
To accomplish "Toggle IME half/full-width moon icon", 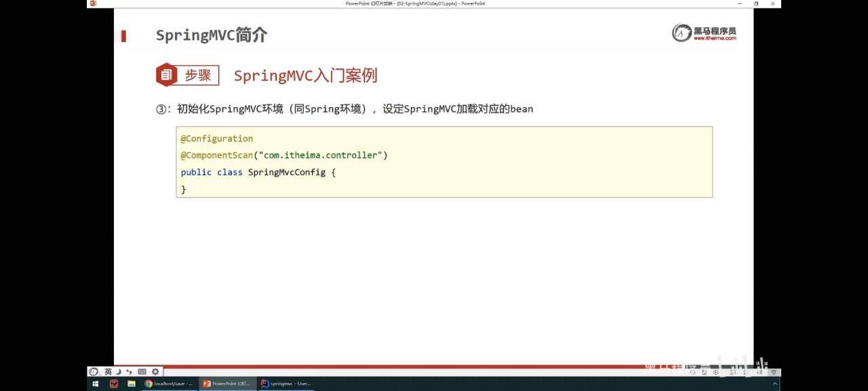I will point(119,372).
